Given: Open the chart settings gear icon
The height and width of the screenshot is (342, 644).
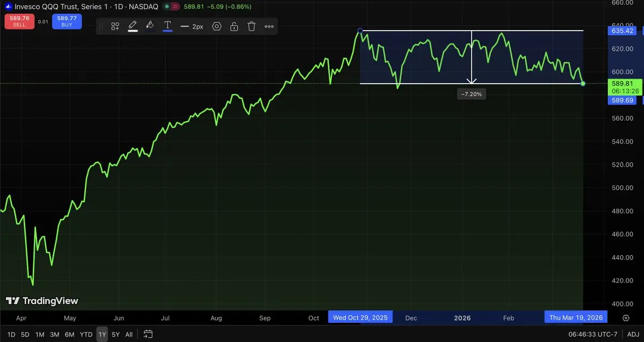Looking at the screenshot, I should (626, 318).
